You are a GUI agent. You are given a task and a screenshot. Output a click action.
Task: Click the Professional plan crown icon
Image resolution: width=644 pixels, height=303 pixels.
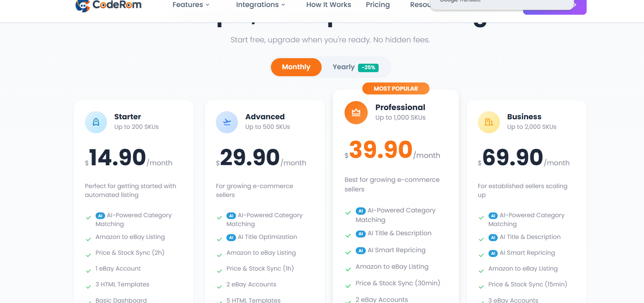(x=356, y=113)
